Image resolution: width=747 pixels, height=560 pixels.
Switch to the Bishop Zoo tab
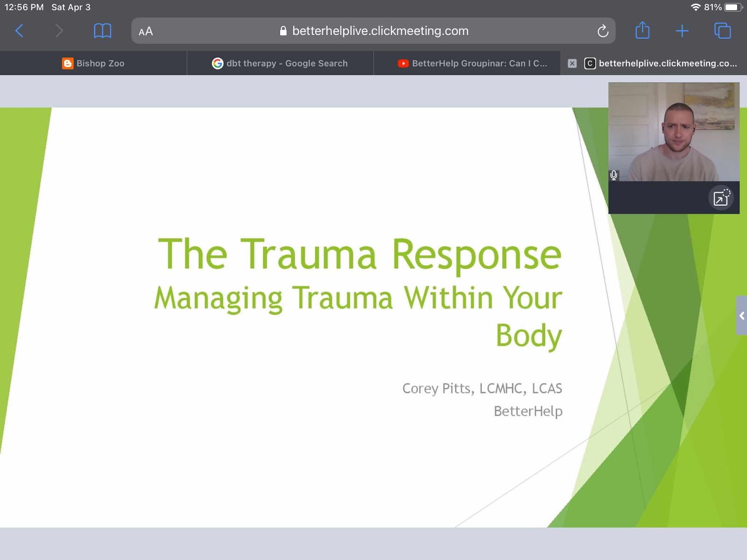coord(93,63)
